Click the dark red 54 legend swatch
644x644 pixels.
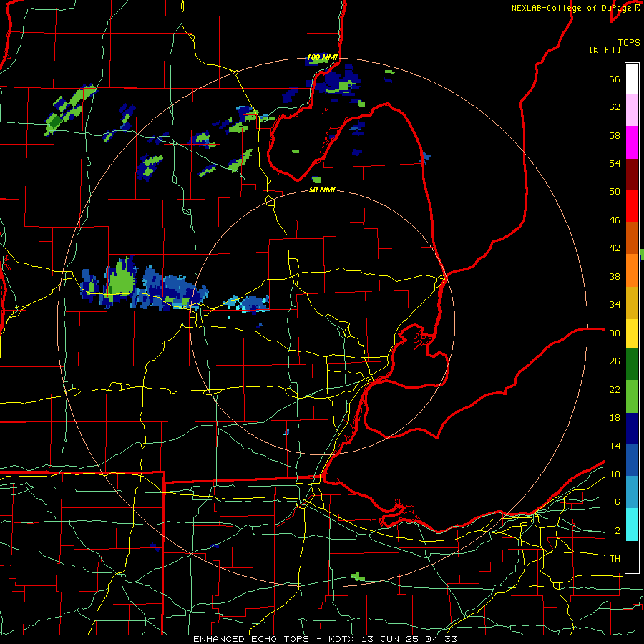pyautogui.click(x=632, y=174)
